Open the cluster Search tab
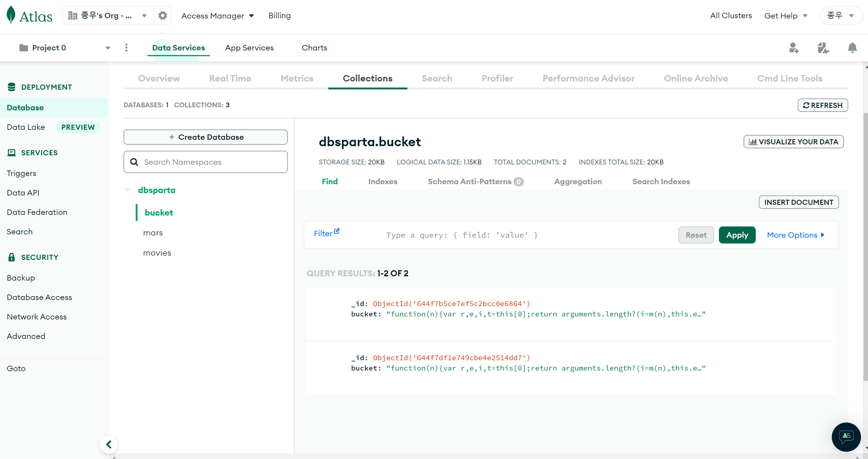 point(437,78)
